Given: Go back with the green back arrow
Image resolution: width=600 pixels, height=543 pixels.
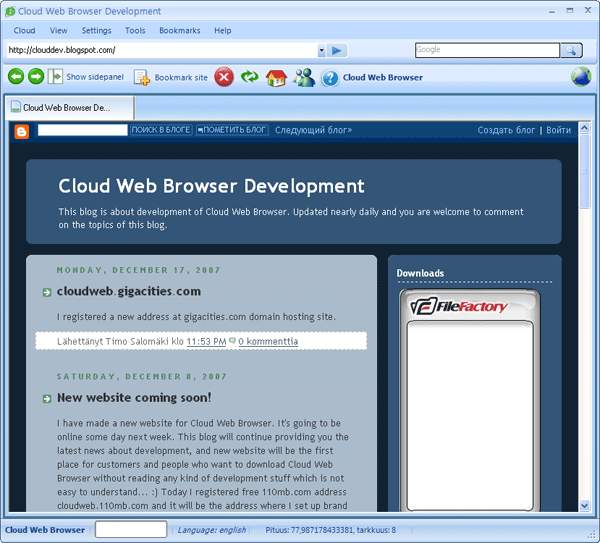Looking at the screenshot, I should coord(16,77).
